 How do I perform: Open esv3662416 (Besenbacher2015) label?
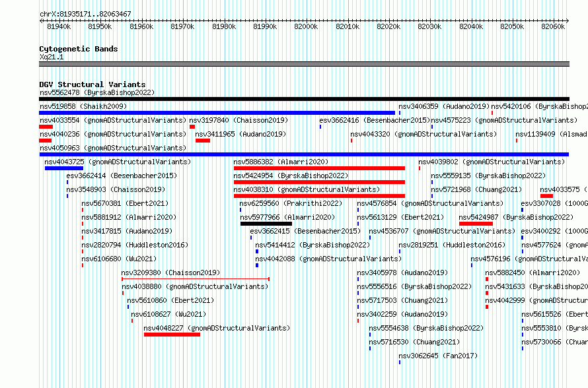click(375, 120)
